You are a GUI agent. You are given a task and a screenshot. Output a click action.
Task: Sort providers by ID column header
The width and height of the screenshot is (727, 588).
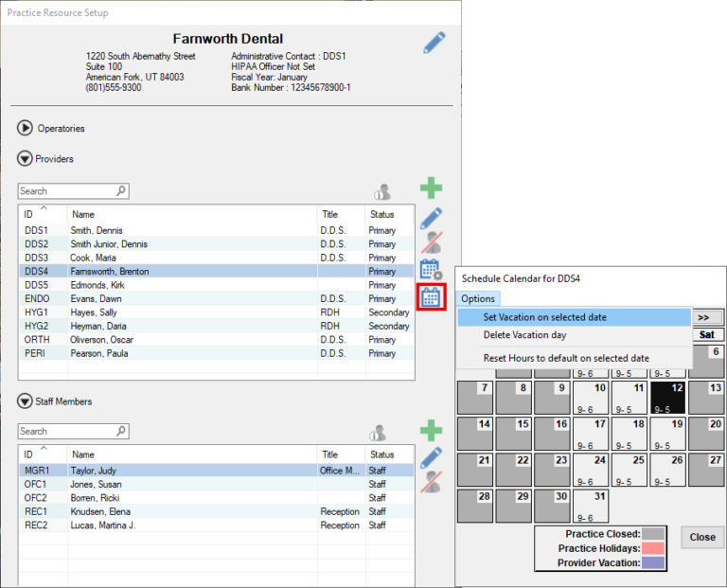(43, 214)
